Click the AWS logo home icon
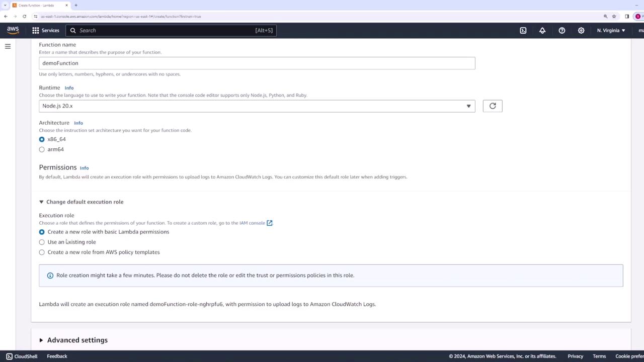Viewport: 644px width, 362px height. click(13, 30)
